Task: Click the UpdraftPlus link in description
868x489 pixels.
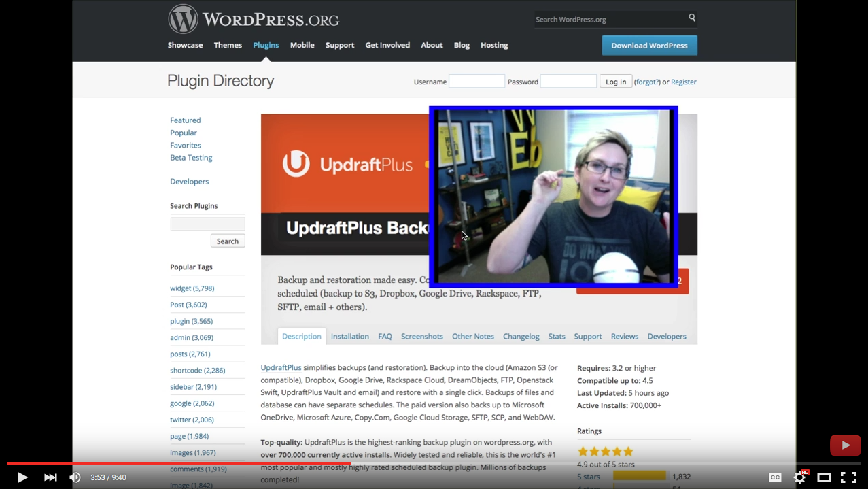Action: pyautogui.click(x=281, y=367)
